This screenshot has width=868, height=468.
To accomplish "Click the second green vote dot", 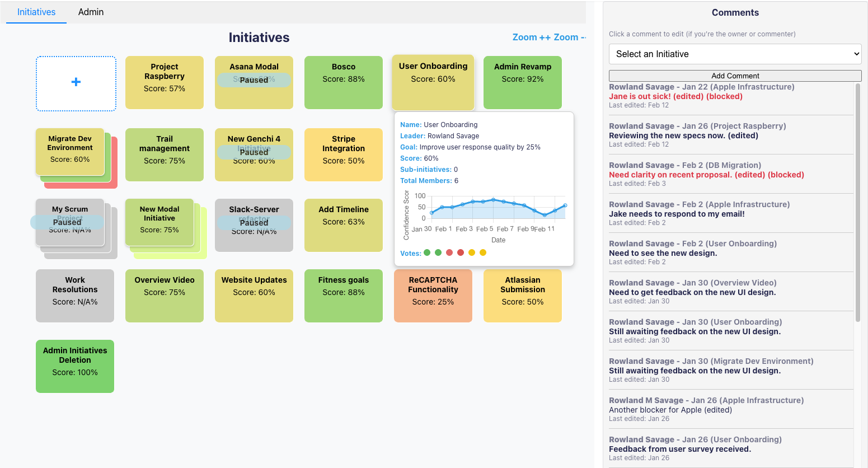I will click(x=438, y=252).
